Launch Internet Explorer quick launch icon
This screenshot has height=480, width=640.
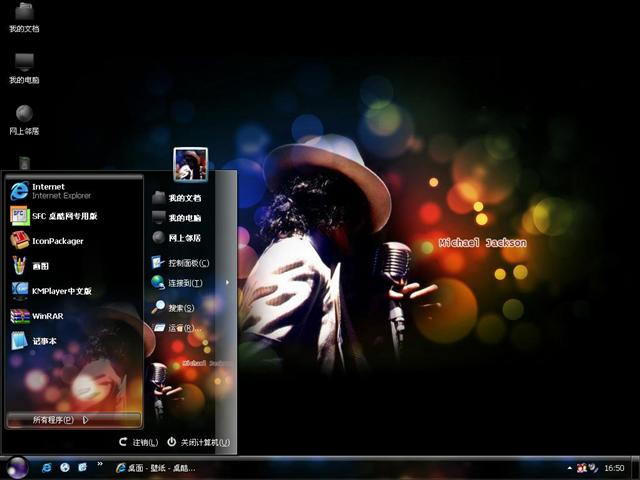(x=47, y=467)
